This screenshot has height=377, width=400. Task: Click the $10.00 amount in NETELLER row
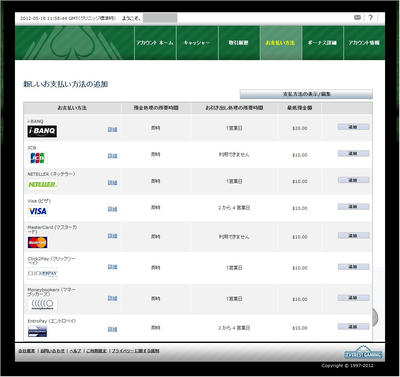300,182
